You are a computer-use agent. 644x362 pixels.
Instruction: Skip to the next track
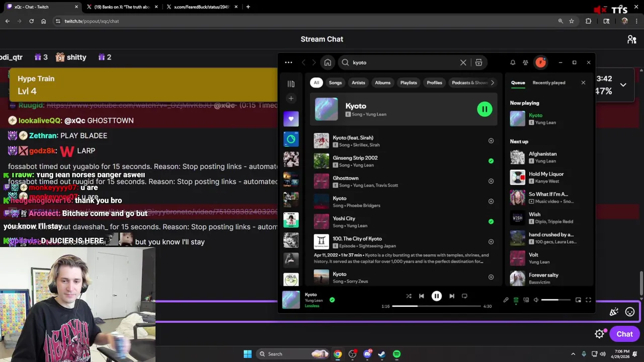click(452, 296)
